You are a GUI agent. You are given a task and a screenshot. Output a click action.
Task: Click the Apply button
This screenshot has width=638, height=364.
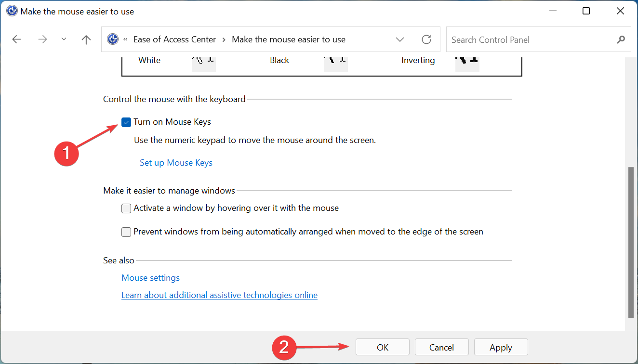501,347
